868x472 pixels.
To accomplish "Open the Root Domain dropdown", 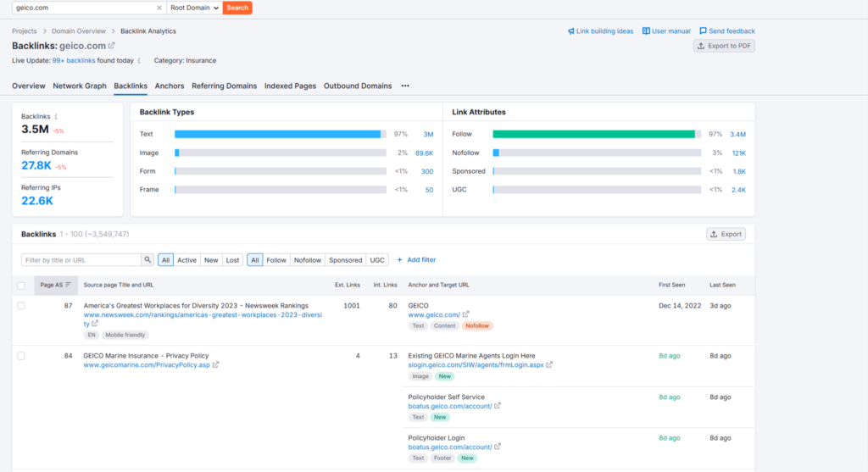I will (194, 8).
